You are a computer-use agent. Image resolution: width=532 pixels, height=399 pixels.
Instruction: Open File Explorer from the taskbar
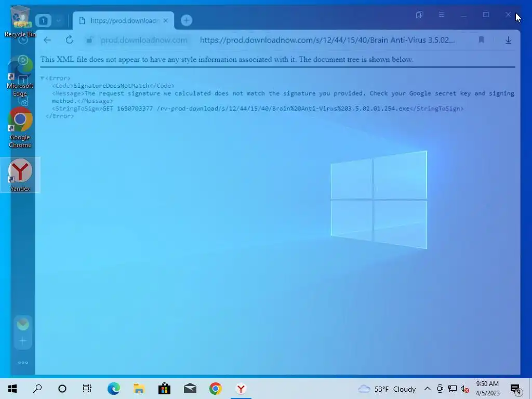pos(139,389)
